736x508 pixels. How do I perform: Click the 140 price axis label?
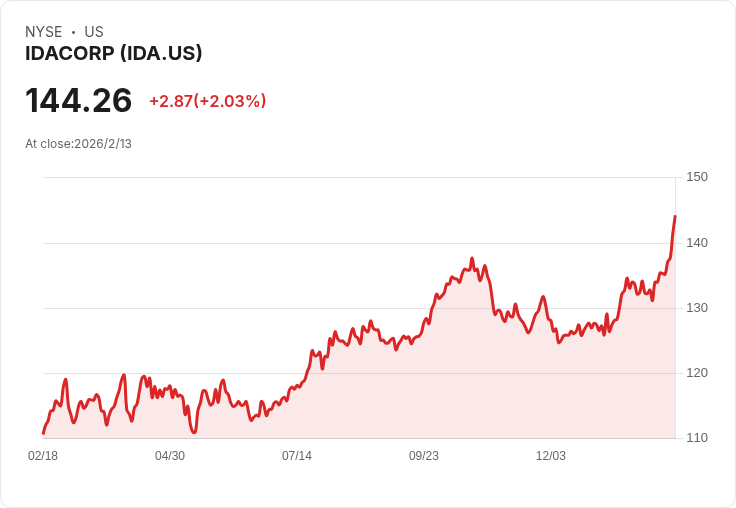point(697,243)
